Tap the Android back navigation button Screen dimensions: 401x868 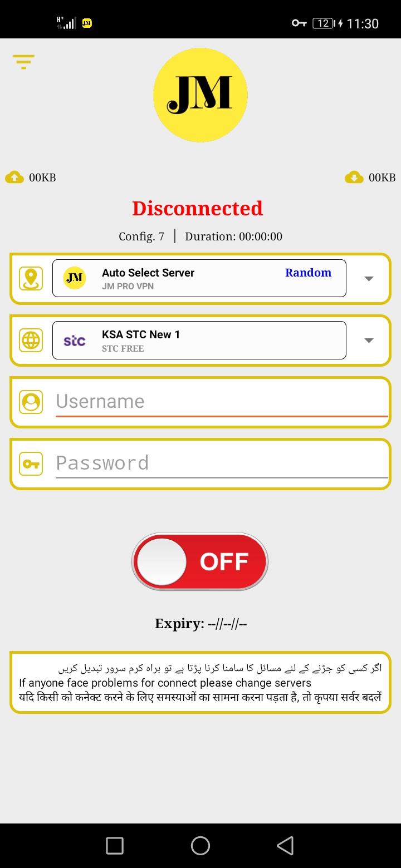(x=285, y=846)
